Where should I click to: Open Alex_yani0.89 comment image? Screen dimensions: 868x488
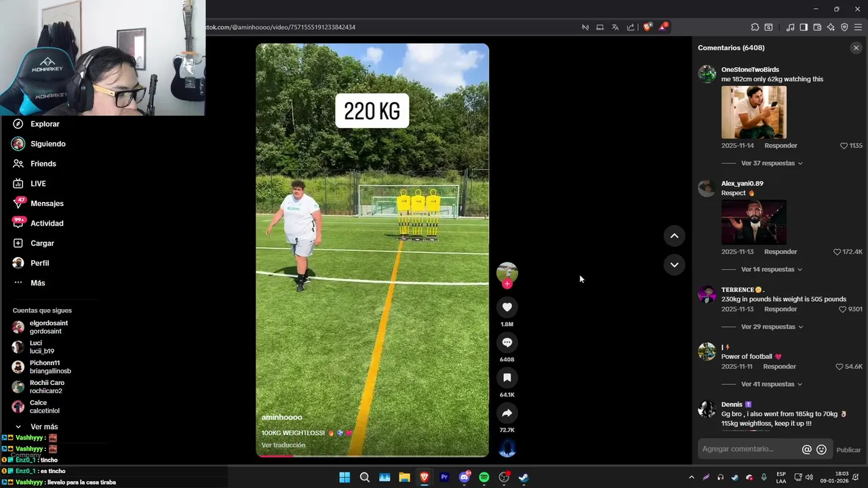pyautogui.click(x=754, y=222)
